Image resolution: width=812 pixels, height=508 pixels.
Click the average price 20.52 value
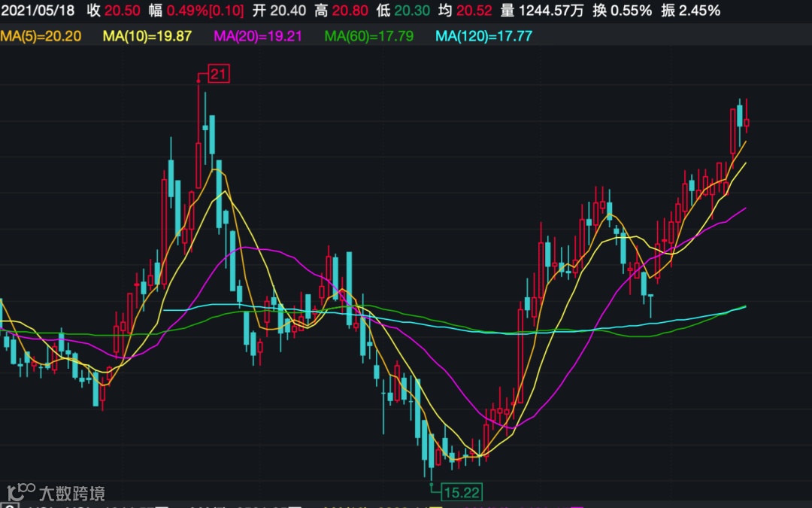tap(474, 11)
